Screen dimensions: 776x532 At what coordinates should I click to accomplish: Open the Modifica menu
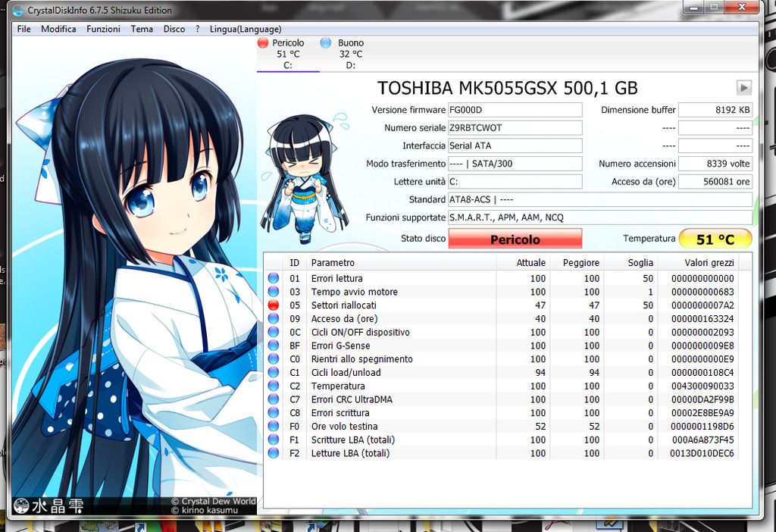click(x=58, y=29)
